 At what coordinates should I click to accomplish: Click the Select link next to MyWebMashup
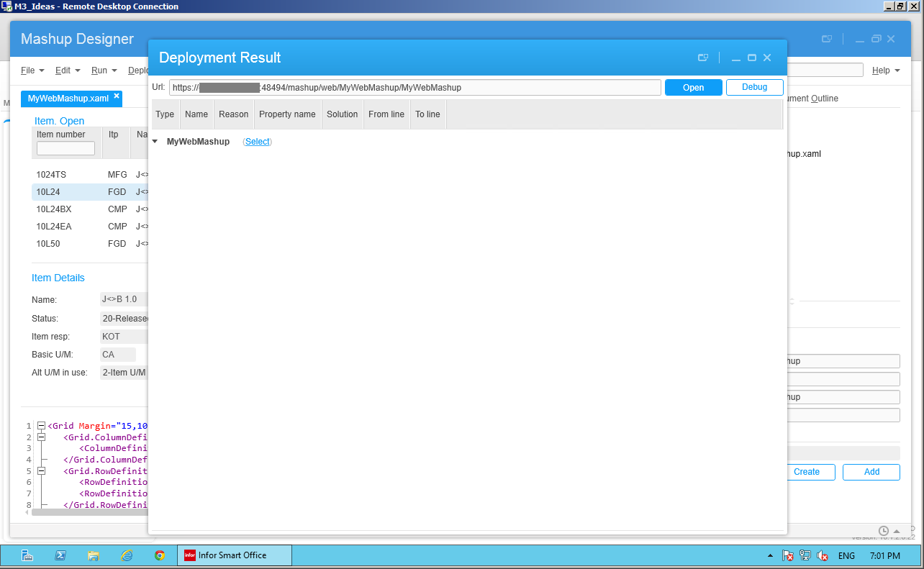pos(258,142)
